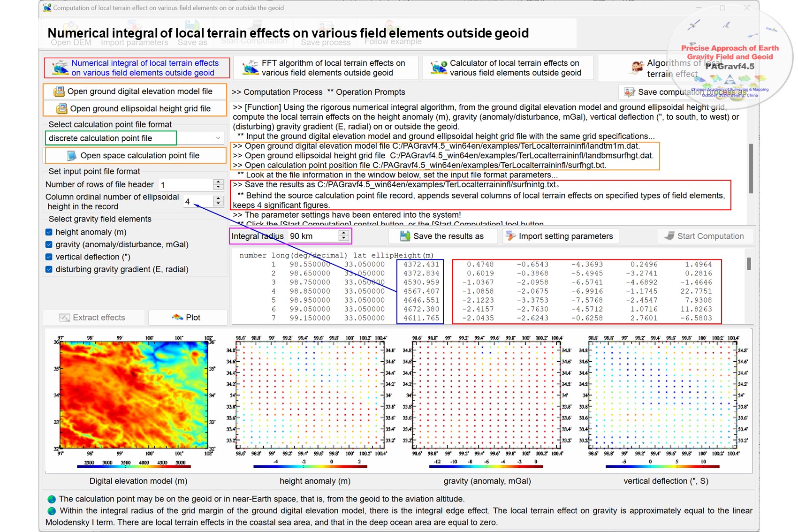Viewport: 798px width, 532px height.
Task: Click the printer icon on Open ground DEM file
Action: pyautogui.click(x=59, y=91)
